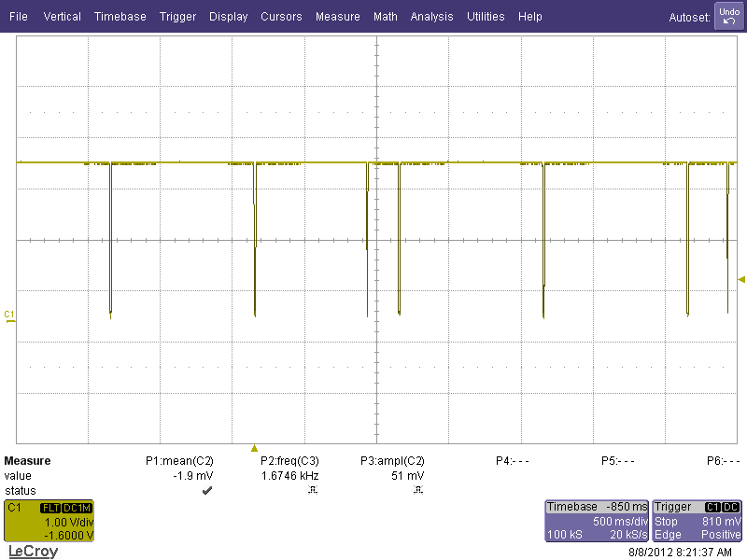This screenshot has height=560, width=747.
Task: Select the empty P5 measurement slot
Action: tap(618, 461)
